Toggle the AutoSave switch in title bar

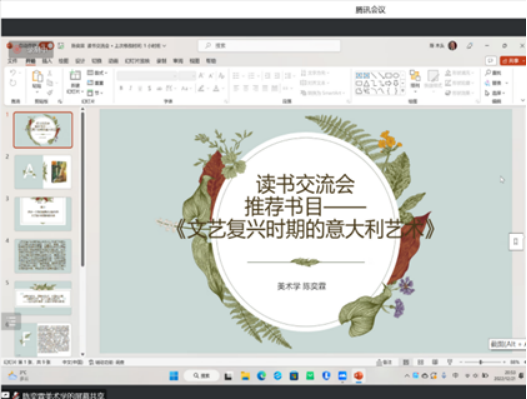(47, 45)
